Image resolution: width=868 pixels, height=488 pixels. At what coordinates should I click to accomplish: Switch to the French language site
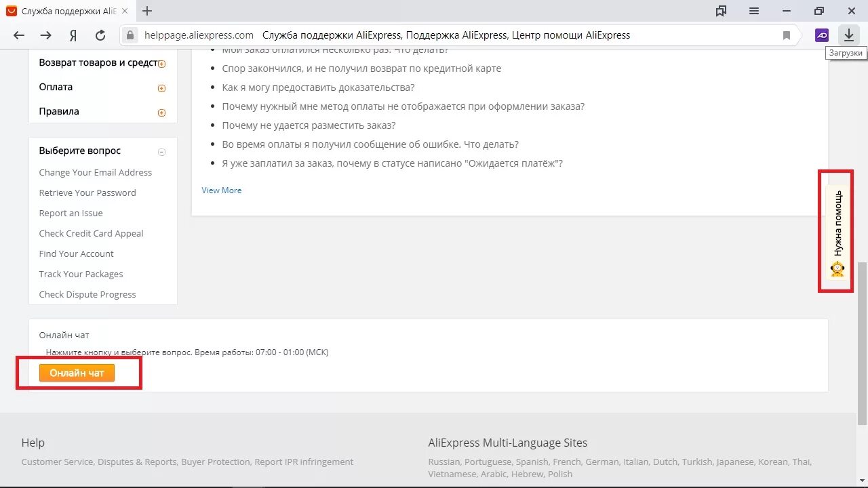(566, 462)
